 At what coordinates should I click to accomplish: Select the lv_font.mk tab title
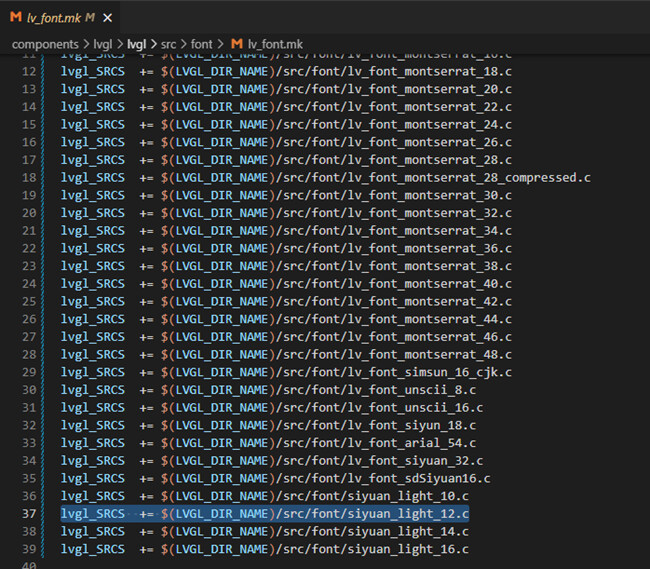(53, 18)
